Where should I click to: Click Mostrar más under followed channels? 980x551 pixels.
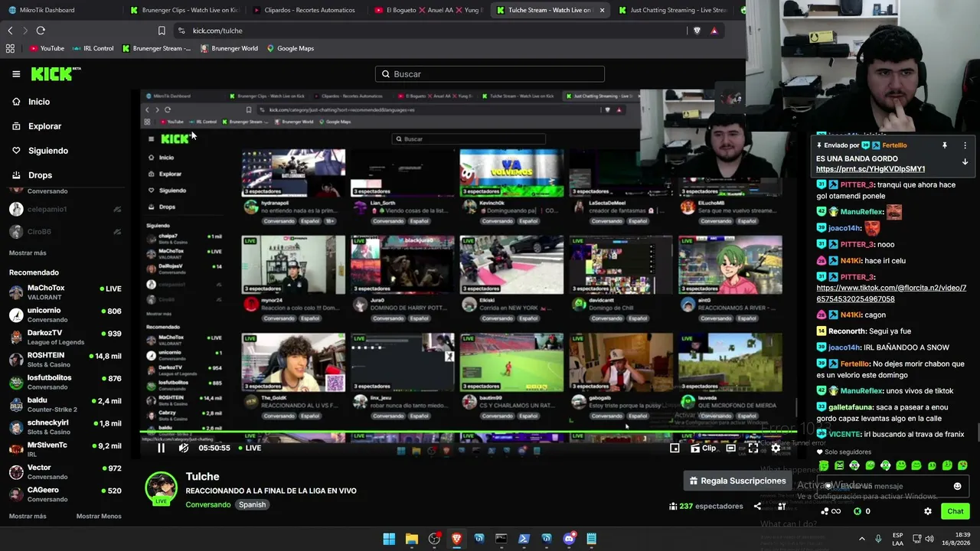click(x=28, y=253)
